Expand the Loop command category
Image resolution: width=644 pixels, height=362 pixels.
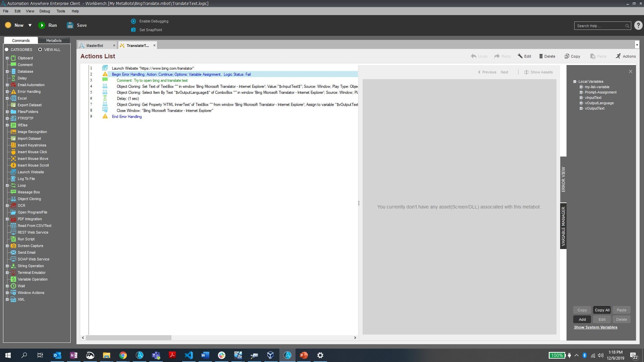click(7, 185)
